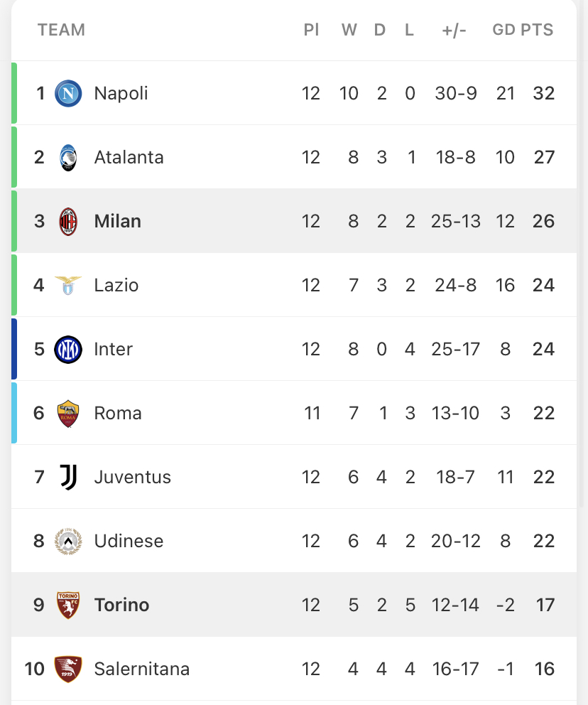The height and width of the screenshot is (705, 588).
Task: Click the Atalanta club crest
Action: coord(68,157)
